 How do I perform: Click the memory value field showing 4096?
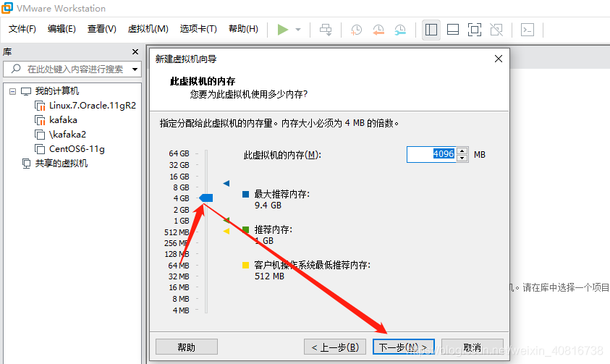coord(431,154)
